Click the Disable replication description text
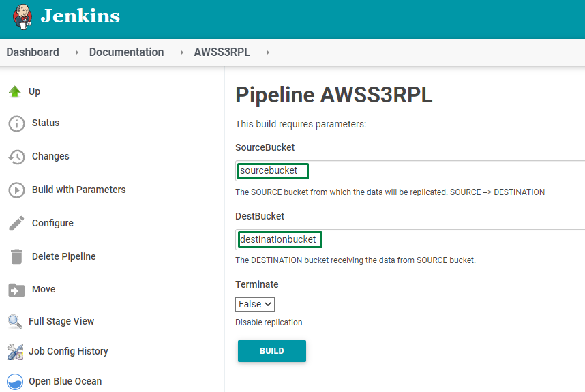585x392 pixels. pos(269,322)
